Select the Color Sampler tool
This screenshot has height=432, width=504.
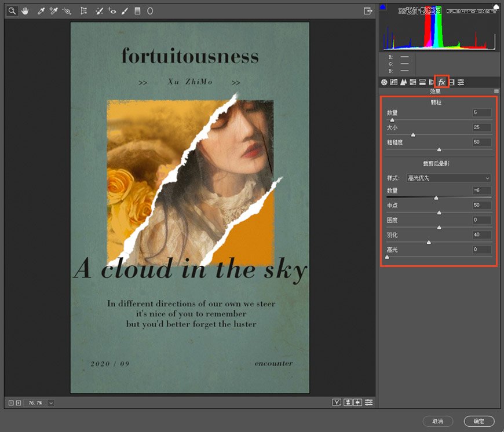pyautogui.click(x=53, y=10)
